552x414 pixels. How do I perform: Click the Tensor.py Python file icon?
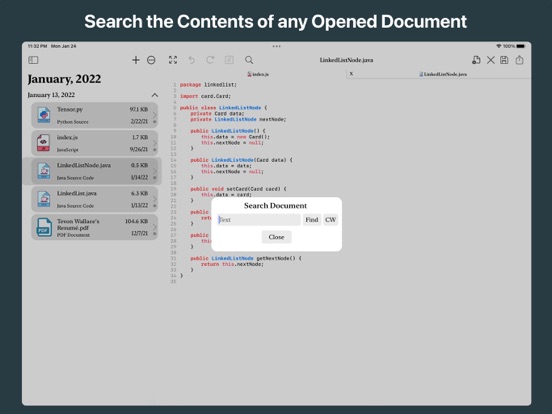tap(44, 115)
